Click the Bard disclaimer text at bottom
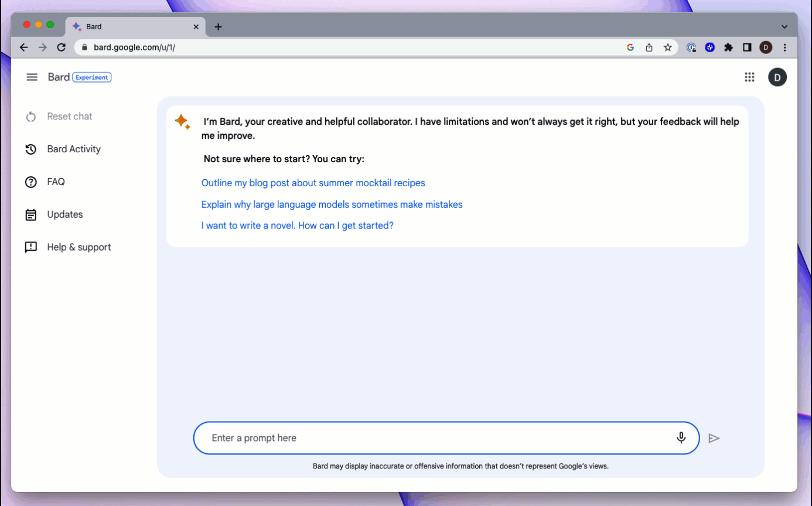Screen dimensions: 812x506 point(460,467)
